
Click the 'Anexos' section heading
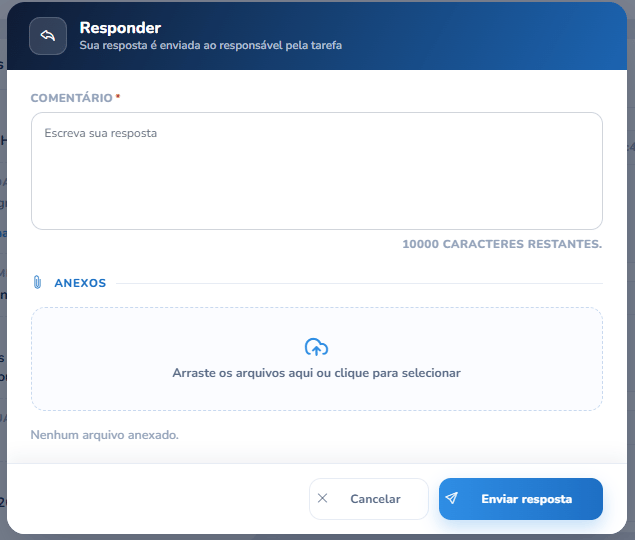click(80, 283)
